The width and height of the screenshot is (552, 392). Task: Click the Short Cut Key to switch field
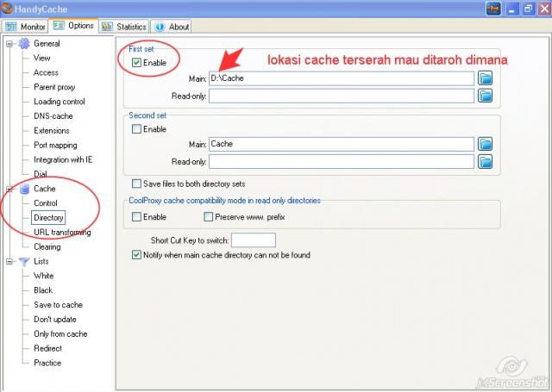[254, 240]
